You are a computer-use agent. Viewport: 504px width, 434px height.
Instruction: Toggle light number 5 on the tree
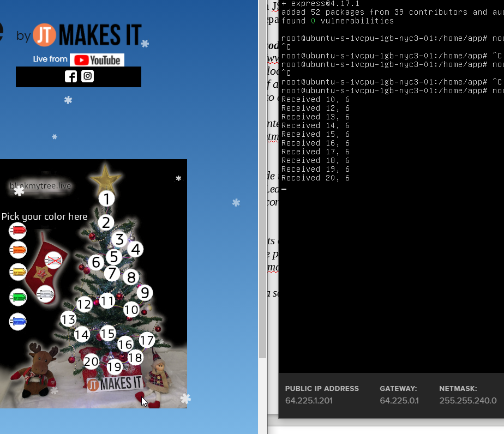tap(113, 256)
